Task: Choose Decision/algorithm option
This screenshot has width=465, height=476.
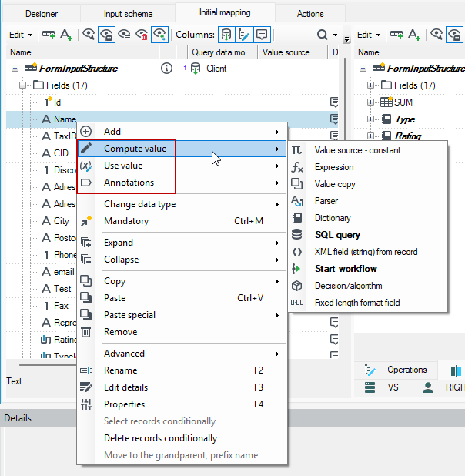Action: [x=367, y=286]
